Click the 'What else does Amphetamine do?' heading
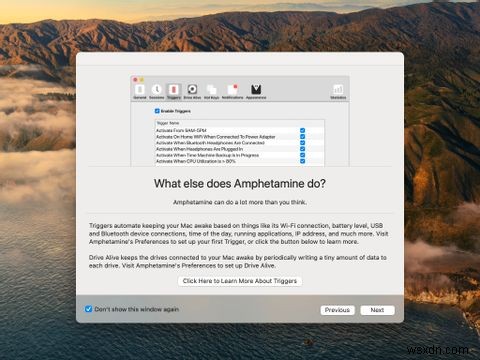The height and width of the screenshot is (360, 480). tap(240, 184)
